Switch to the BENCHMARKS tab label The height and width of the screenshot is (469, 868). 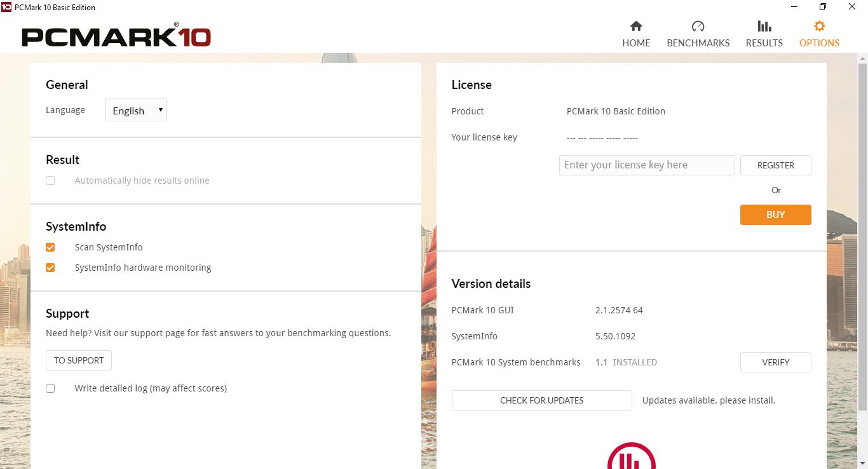coord(698,43)
